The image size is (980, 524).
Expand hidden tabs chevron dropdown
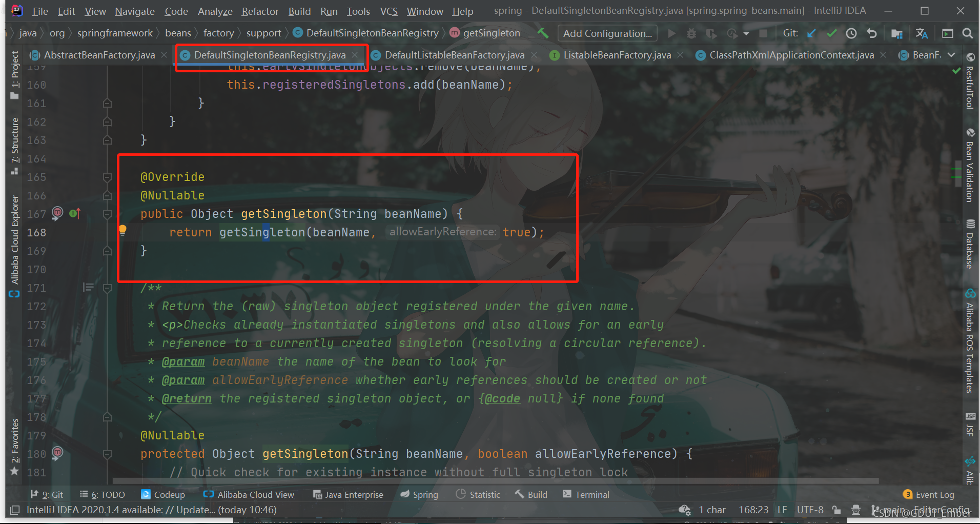coord(951,55)
